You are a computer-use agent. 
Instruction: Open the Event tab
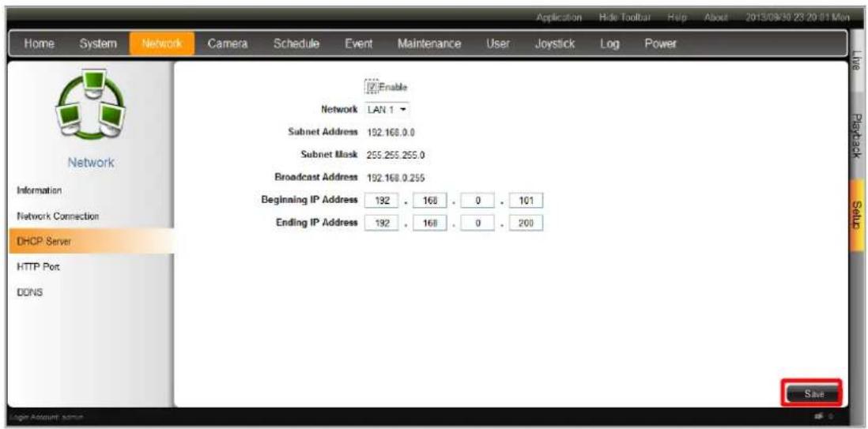tap(359, 43)
